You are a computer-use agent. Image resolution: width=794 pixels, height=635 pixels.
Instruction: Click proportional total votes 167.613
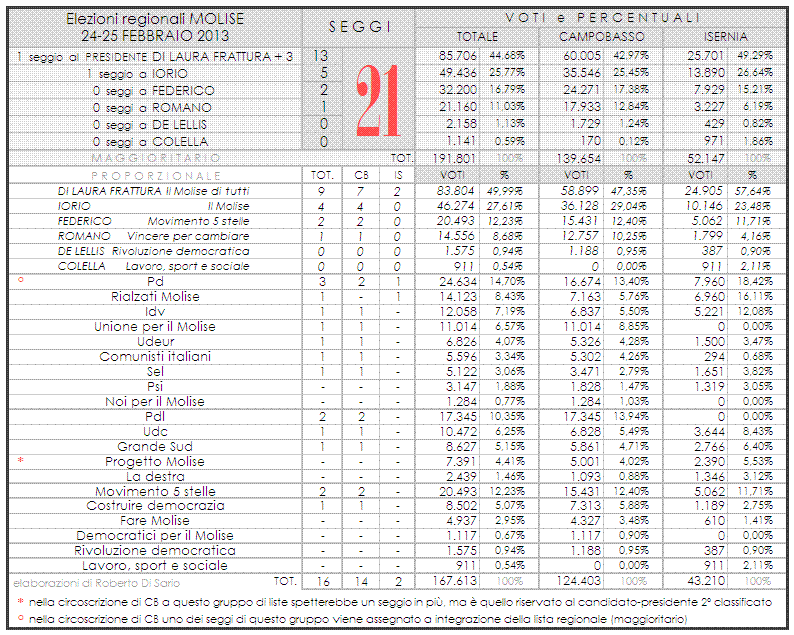click(x=454, y=581)
